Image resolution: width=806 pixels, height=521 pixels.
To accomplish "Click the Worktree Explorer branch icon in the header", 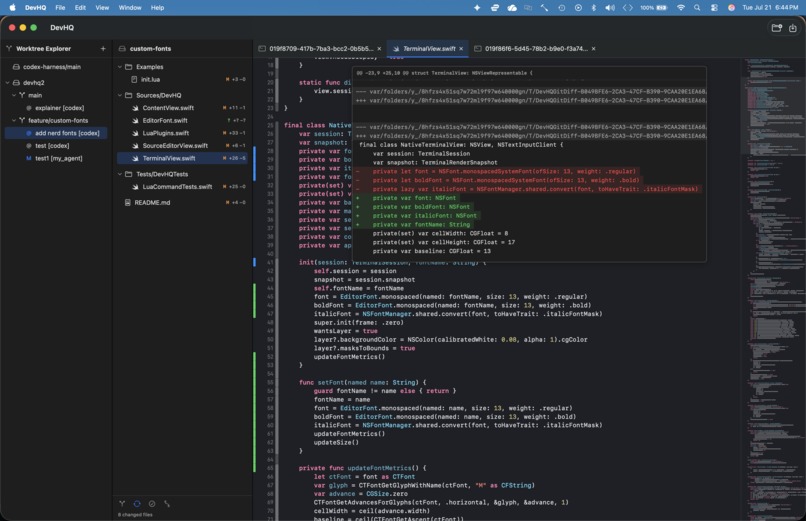I will click(x=9, y=48).
